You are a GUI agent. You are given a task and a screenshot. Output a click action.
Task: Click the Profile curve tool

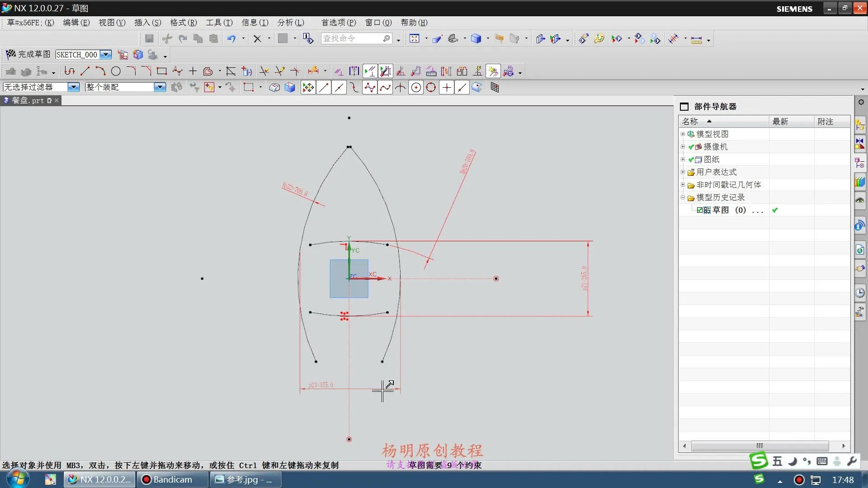click(69, 71)
